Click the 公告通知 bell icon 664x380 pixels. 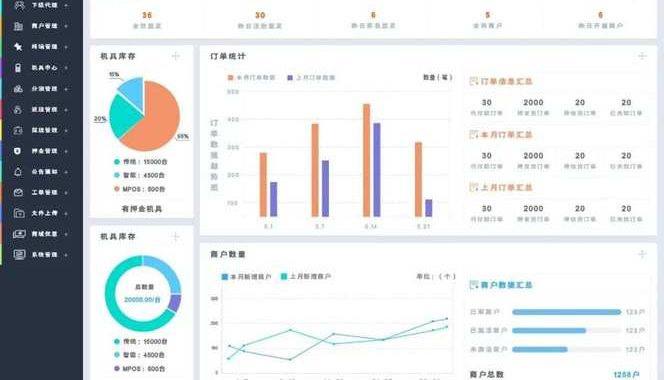click(x=18, y=172)
